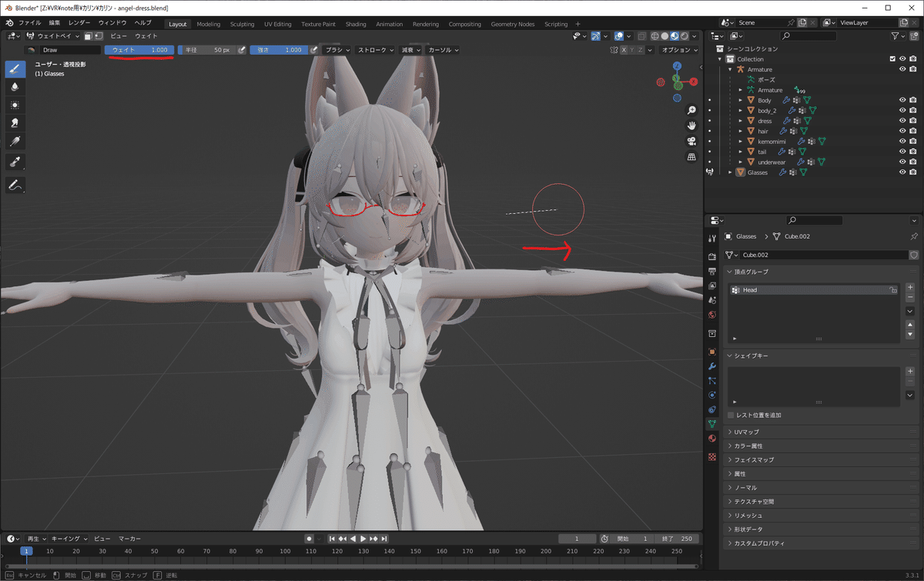Screen dimensions: 924x581
Task: Open the キーイング popover in timeline
Action: pos(69,539)
